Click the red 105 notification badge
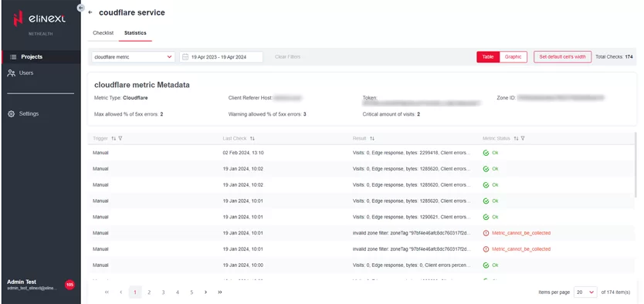The height and width of the screenshot is (304, 644). 69,285
